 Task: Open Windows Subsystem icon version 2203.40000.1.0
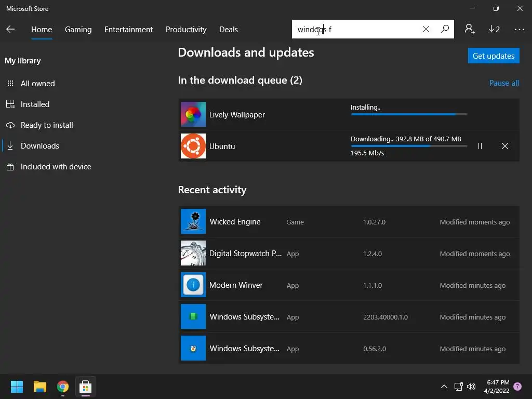coord(193,316)
